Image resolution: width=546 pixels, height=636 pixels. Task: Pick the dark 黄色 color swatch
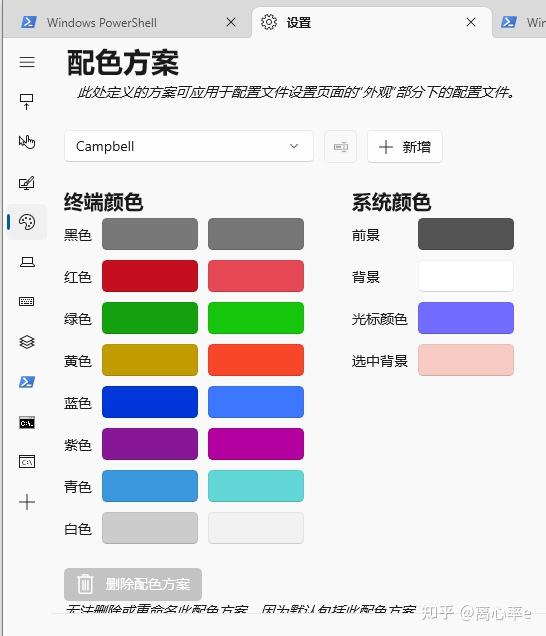[x=150, y=360]
